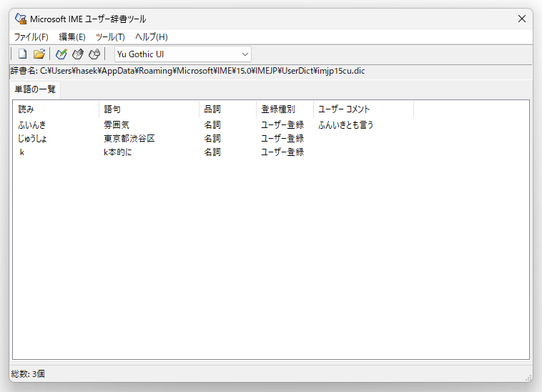Sort by the 語句 column header
542x392 pixels.
149,109
